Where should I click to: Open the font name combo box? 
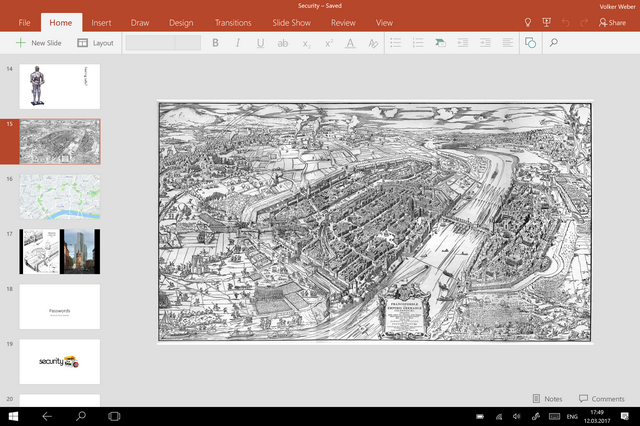coord(150,43)
